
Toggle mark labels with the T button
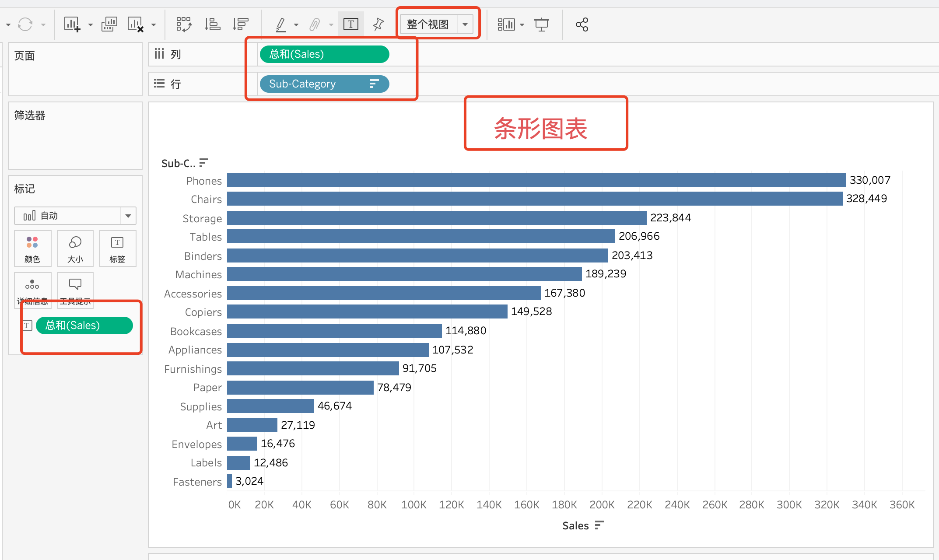[x=350, y=24]
